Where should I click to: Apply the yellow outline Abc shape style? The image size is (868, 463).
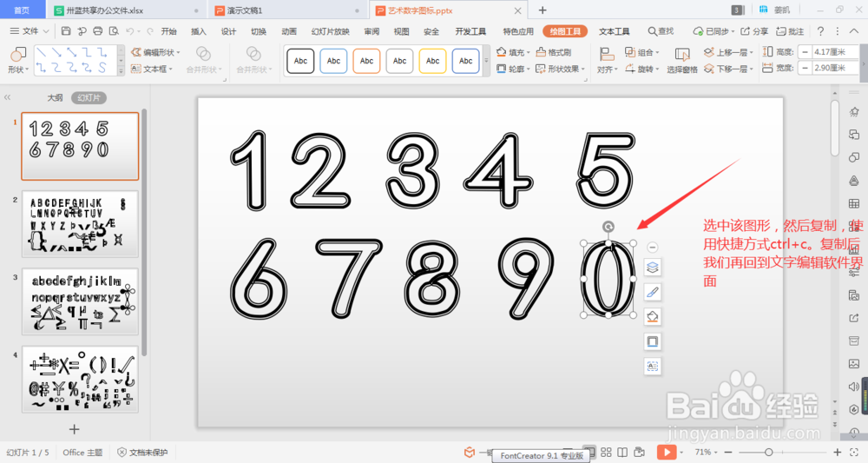(433, 61)
